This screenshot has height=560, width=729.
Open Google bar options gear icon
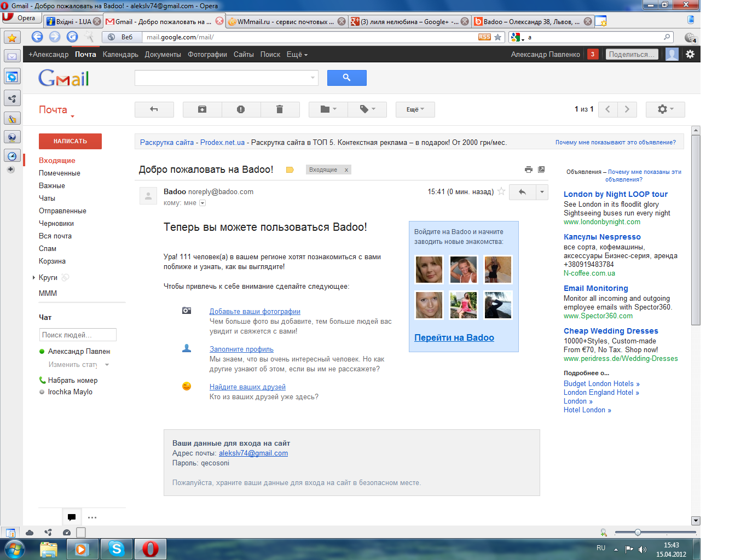[x=690, y=54]
